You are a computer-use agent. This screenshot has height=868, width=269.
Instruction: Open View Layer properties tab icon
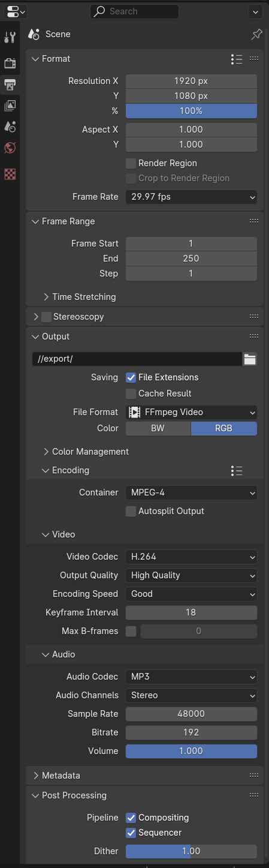tap(10, 106)
